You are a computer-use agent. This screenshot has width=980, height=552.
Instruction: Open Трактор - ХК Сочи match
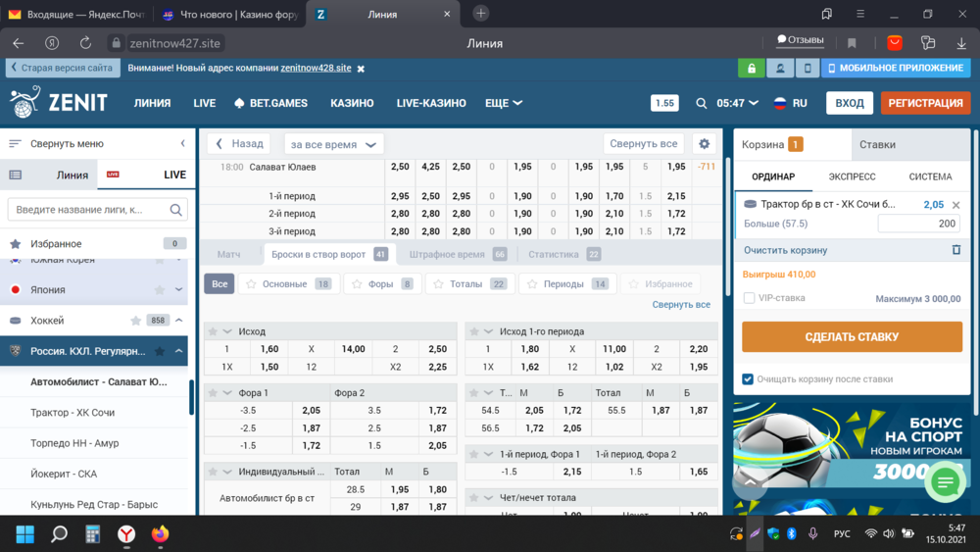[73, 413]
